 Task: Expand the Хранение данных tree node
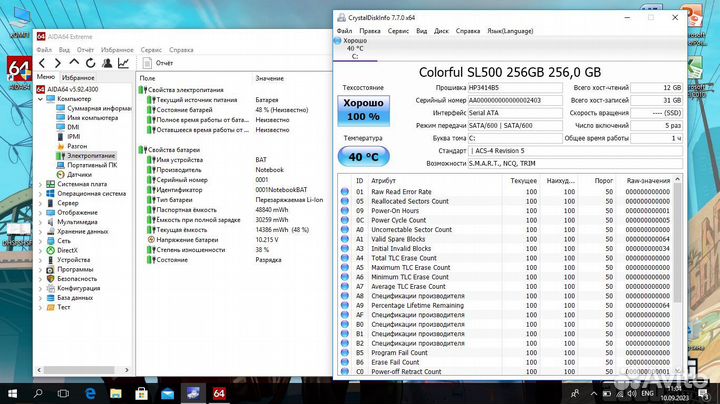(x=40, y=231)
